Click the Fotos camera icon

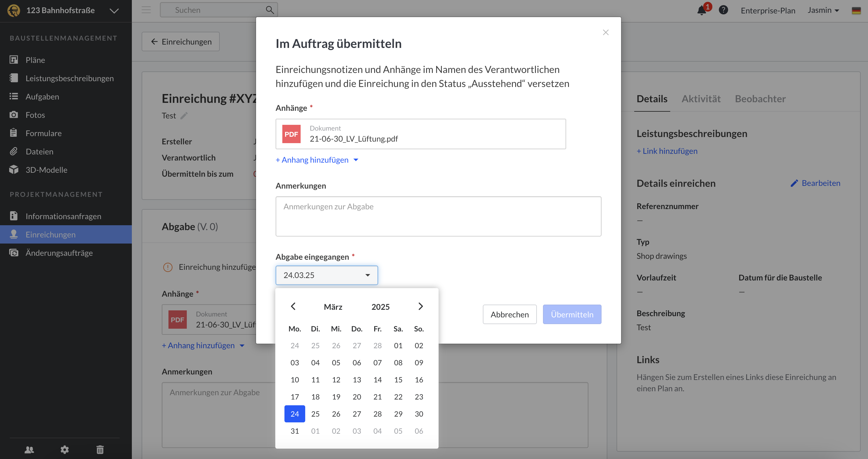pos(14,114)
